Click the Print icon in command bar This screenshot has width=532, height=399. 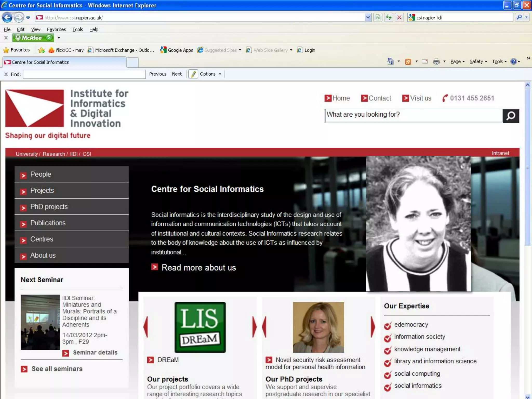[436, 62]
